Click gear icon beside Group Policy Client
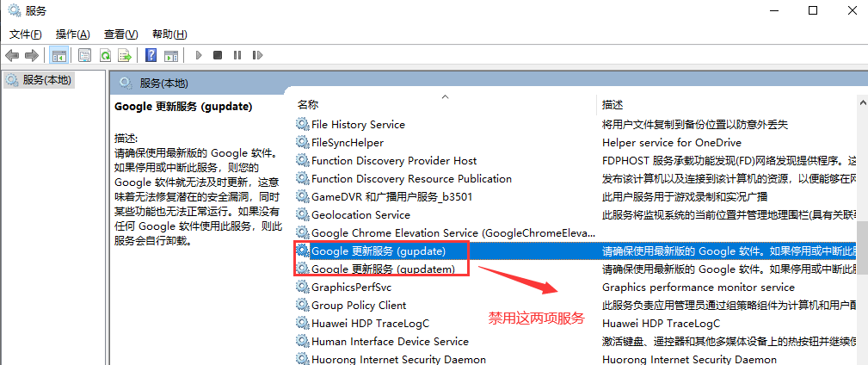 (x=302, y=306)
